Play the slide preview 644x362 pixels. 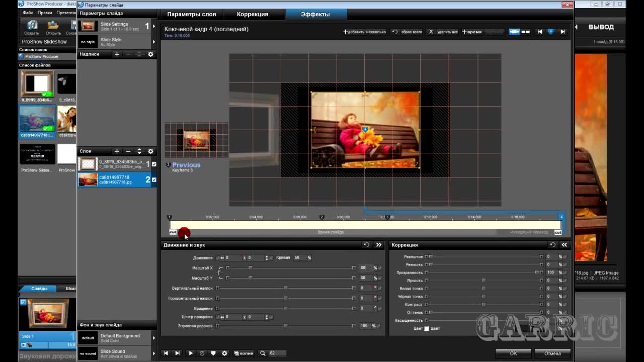click(x=191, y=353)
